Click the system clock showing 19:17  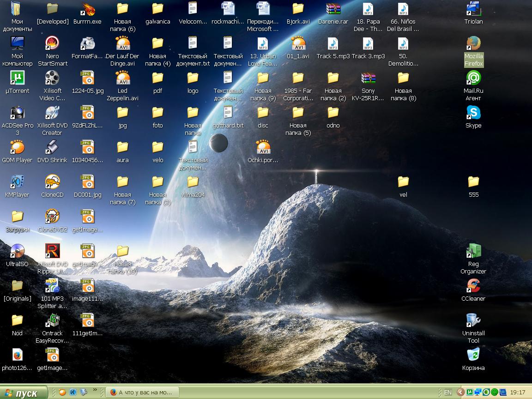(x=517, y=393)
